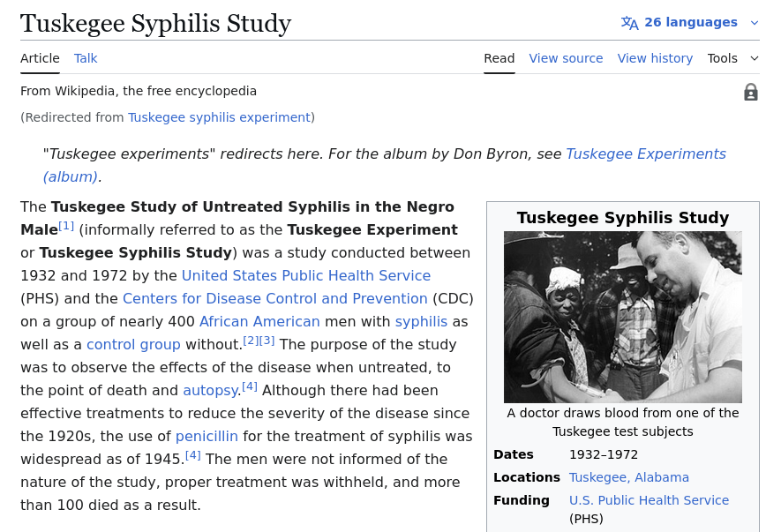Click the control group link
Screen dimensions: 781x532
(133, 345)
